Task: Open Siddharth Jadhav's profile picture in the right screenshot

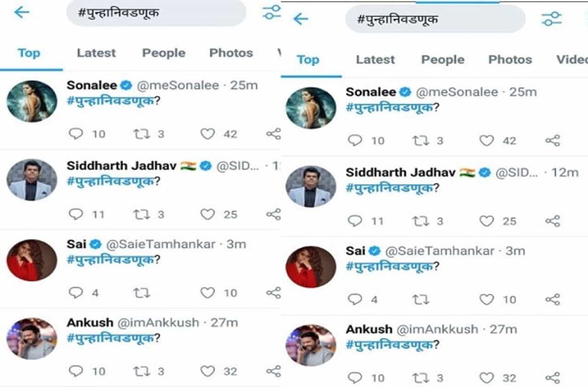Action: [x=311, y=186]
